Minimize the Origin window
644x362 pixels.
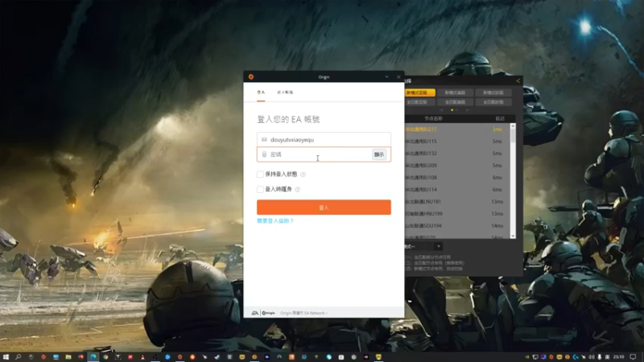coord(386,76)
